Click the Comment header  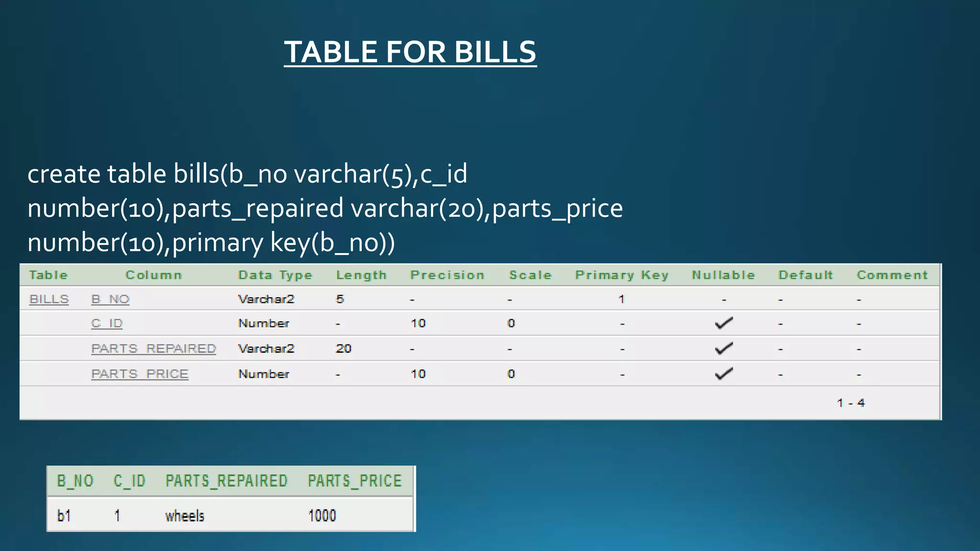coord(892,275)
